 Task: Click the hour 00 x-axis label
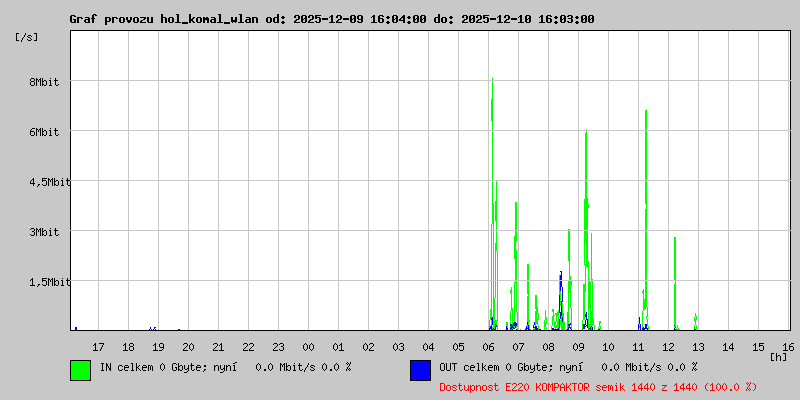tap(308, 347)
